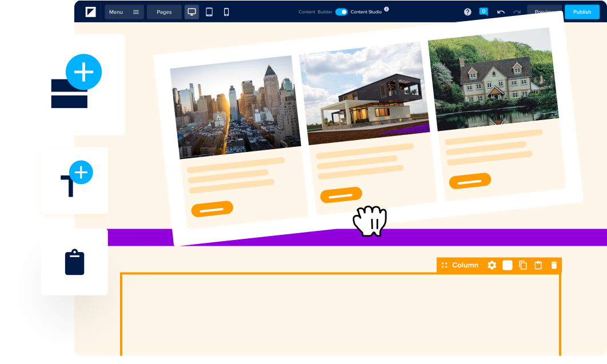This screenshot has height=364, width=607.
Task: Open the help question mark icon
Action: click(468, 12)
